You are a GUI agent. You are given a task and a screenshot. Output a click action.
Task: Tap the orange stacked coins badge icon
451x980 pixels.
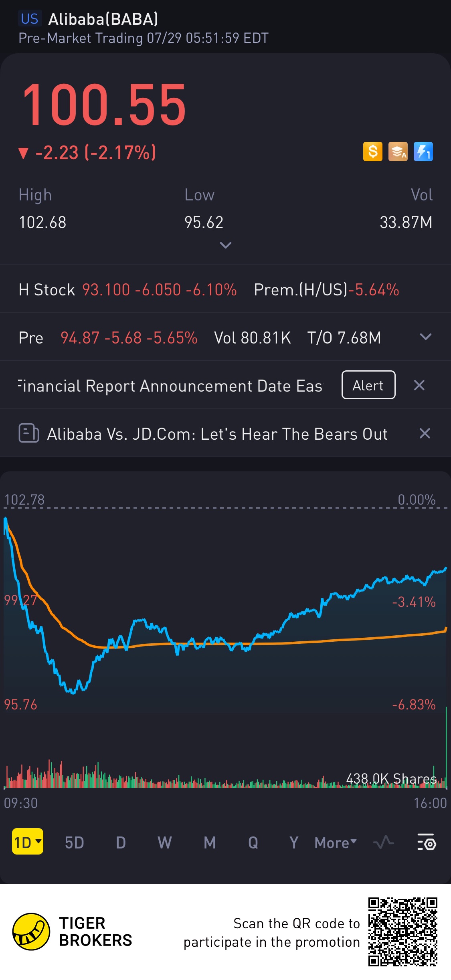pos(398,152)
